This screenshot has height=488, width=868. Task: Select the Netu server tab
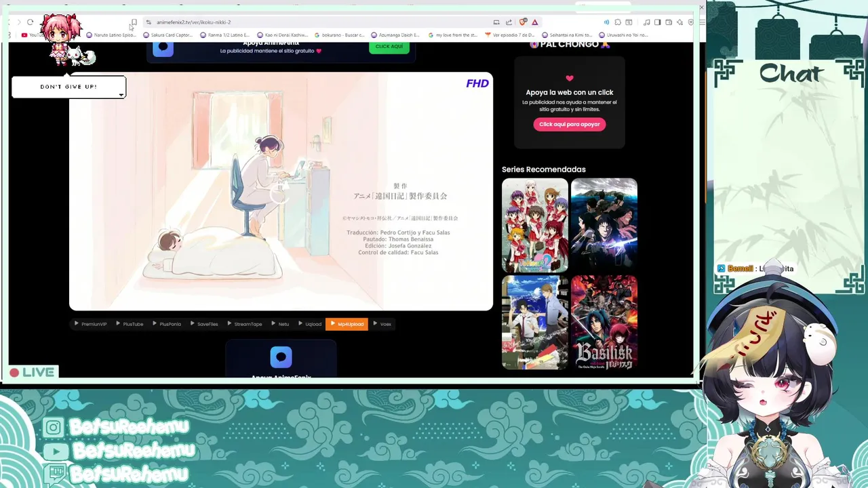pos(280,324)
